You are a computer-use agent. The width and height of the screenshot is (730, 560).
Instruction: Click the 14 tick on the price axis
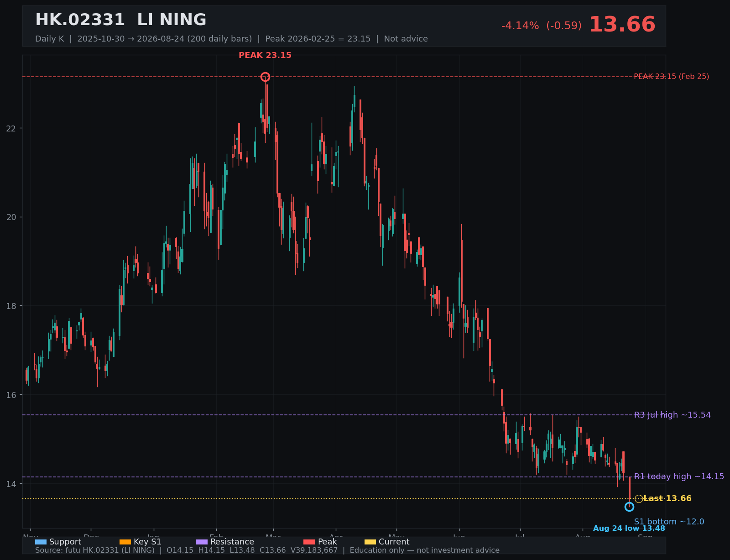click(11, 484)
